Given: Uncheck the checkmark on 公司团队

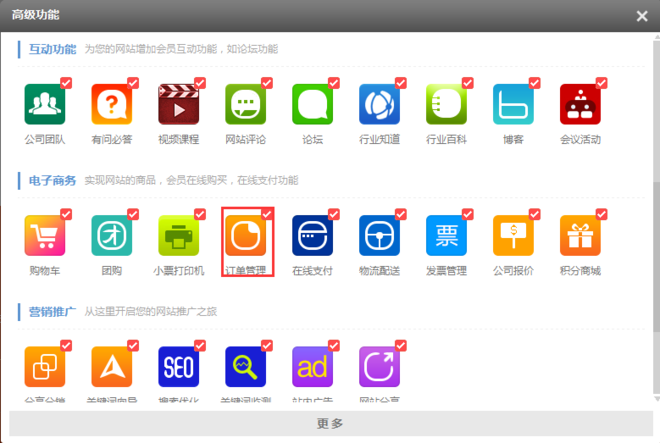Looking at the screenshot, I should point(66,83).
